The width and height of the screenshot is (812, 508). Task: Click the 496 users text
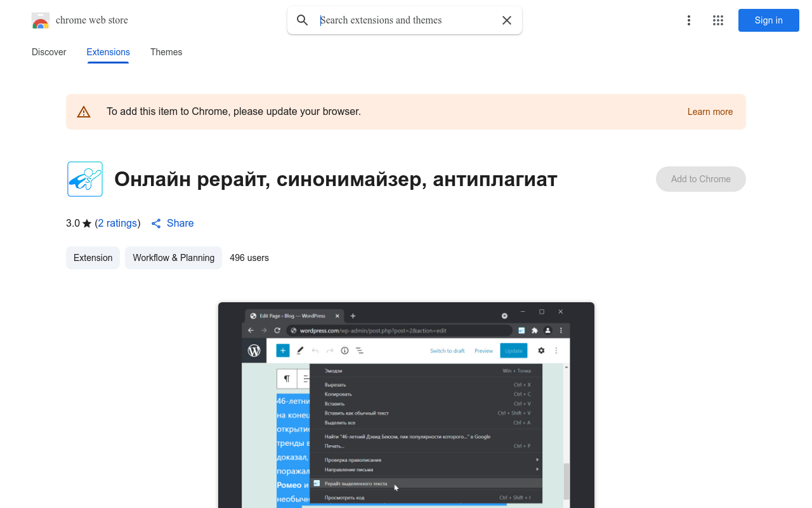point(249,258)
